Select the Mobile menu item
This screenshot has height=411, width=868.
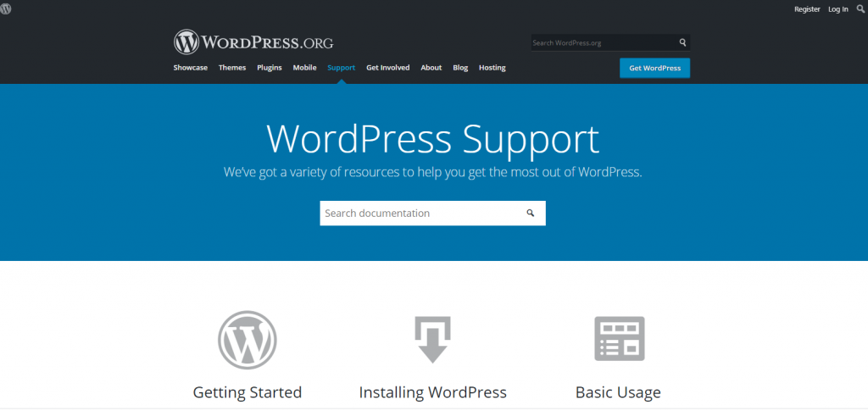click(x=304, y=68)
